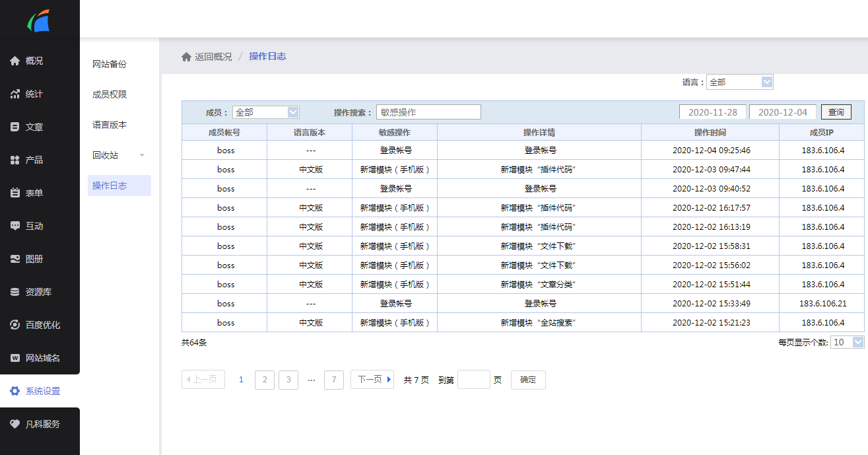Viewport: 868px width, 455px height.
Task: Click the 语言版本 column header
Action: 310,132
